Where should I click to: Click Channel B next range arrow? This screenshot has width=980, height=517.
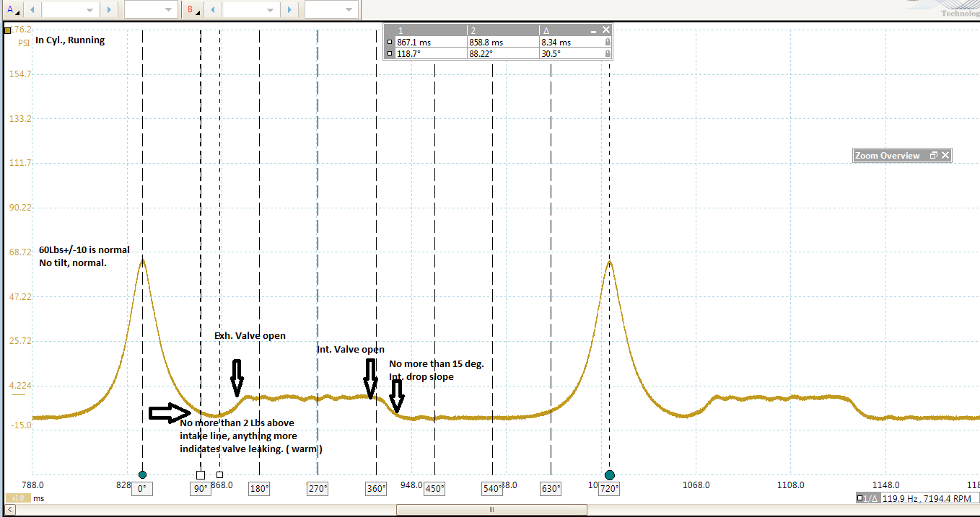click(289, 9)
